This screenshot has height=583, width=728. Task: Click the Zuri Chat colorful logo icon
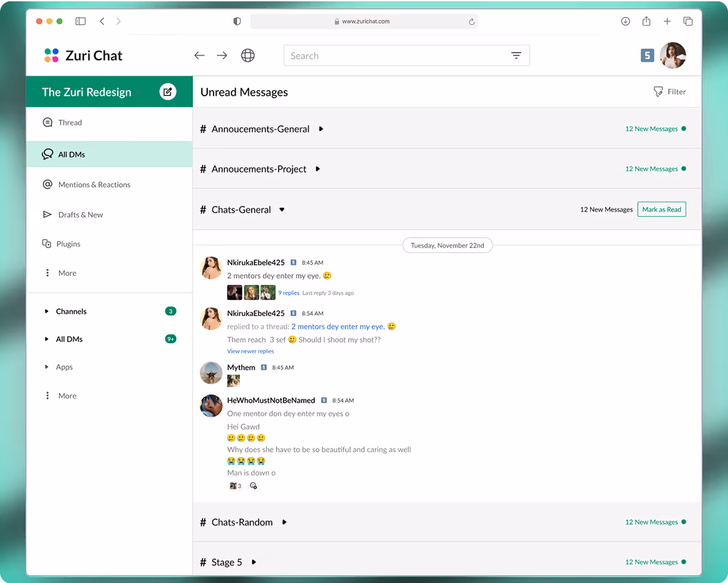point(51,55)
